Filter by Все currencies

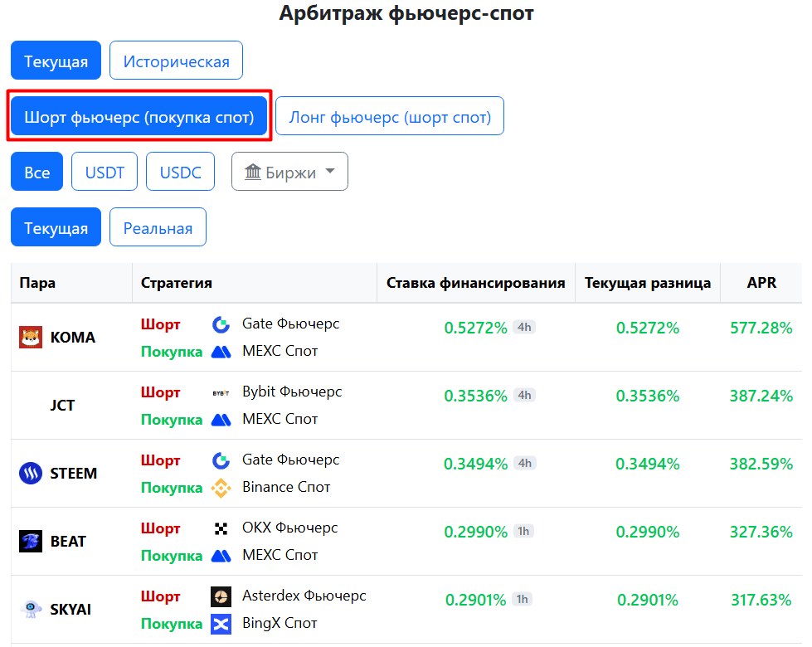pos(36,172)
